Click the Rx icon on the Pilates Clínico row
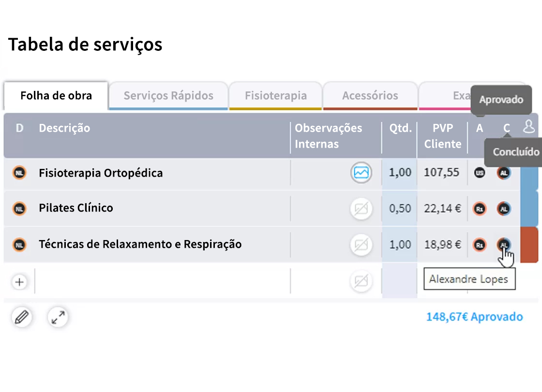The height and width of the screenshot is (392, 542). pyautogui.click(x=479, y=209)
